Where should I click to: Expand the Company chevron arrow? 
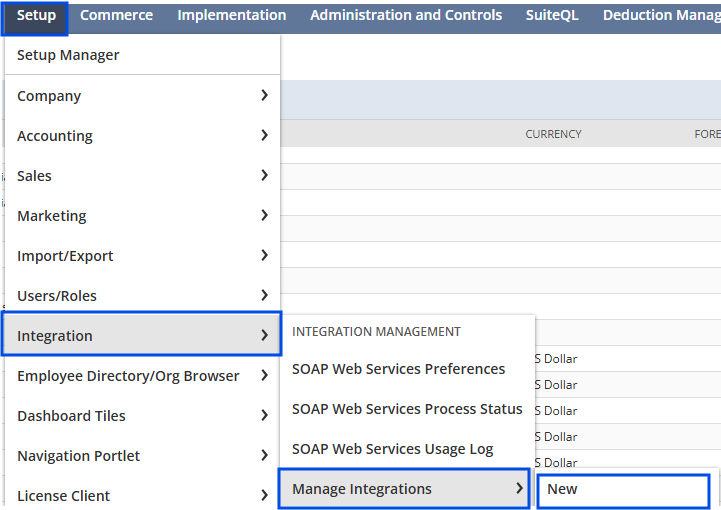[264, 95]
